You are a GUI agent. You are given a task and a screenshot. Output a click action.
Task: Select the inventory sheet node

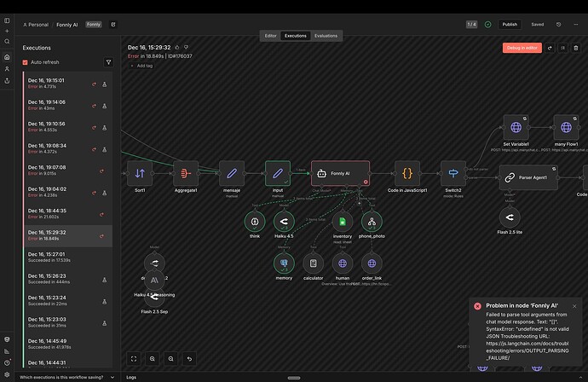tap(343, 222)
